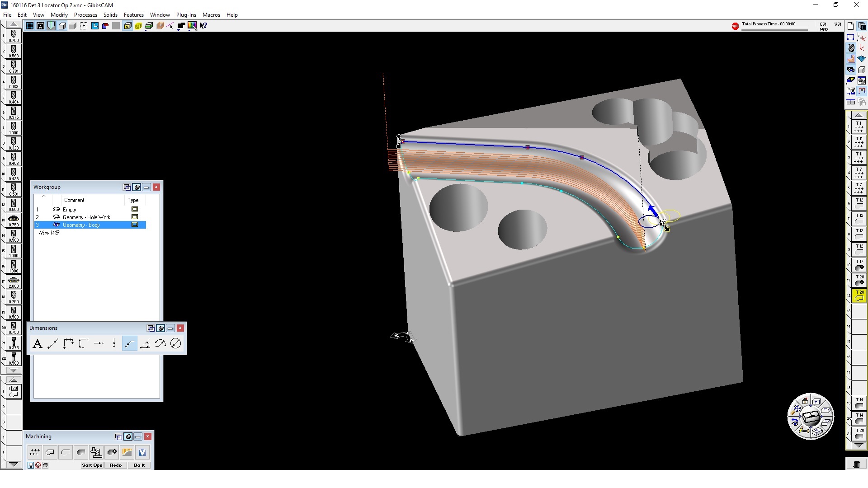The height and width of the screenshot is (488, 868).
Task: Toggle visibility of Geometry - Hole Work workgroup
Action: [57, 217]
